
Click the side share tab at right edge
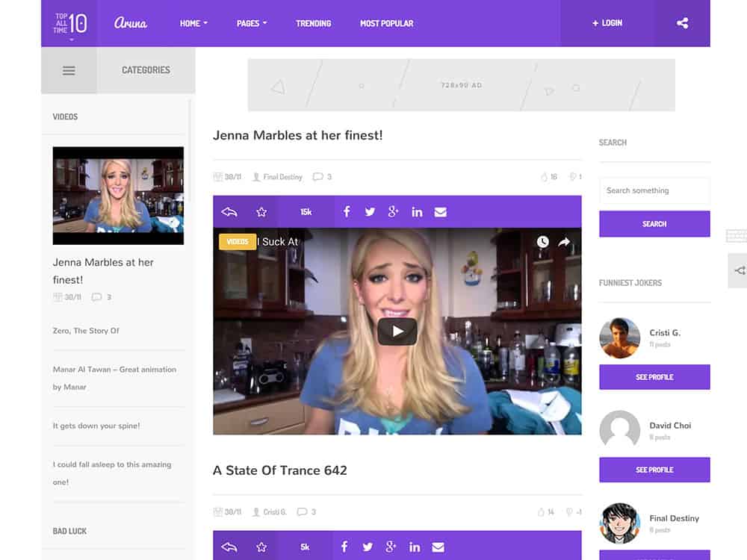[x=738, y=270]
